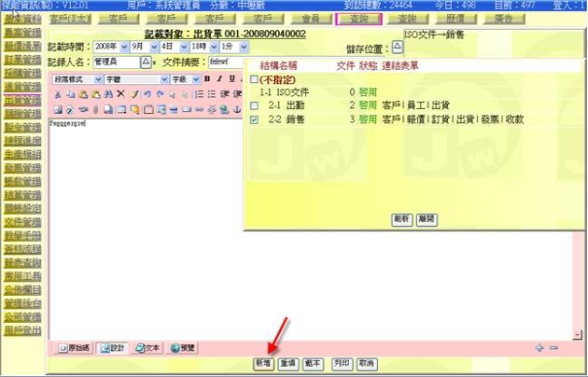Check the 2-1 出勤 checkbox
Image resolution: width=588 pixels, height=377 pixels.
(254, 105)
